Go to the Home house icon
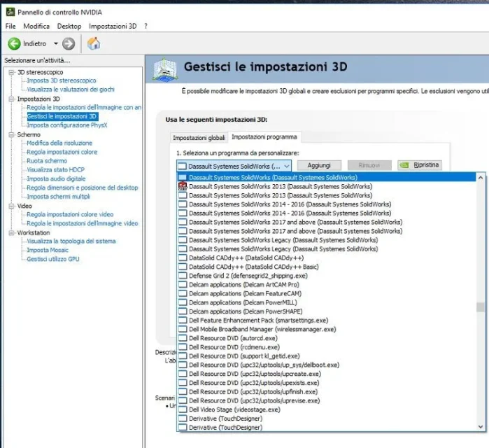 coord(94,43)
